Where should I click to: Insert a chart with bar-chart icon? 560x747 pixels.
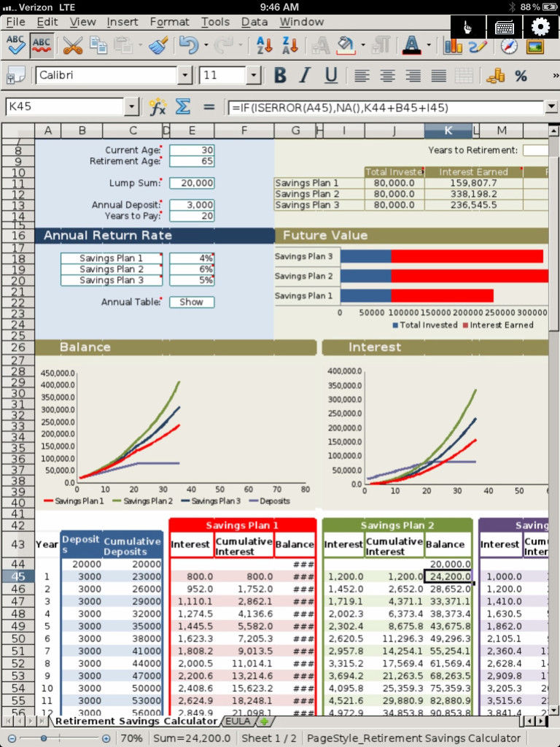coord(453,46)
